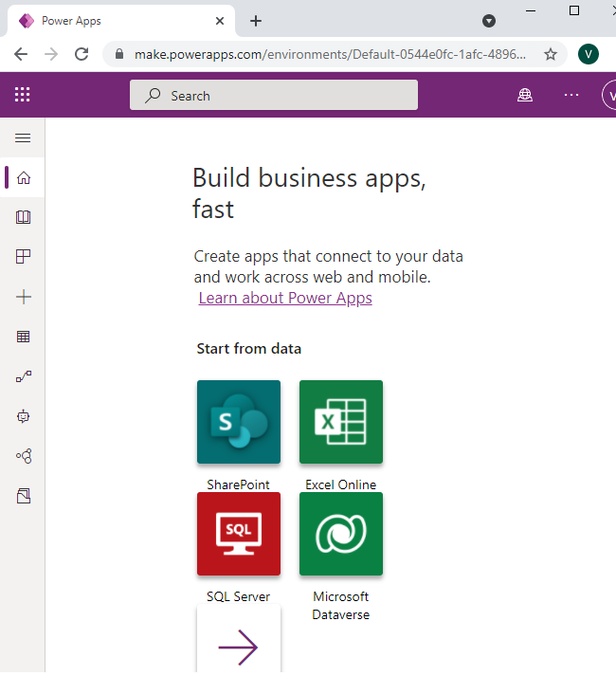Screen dimensions: 616x676
Task: Open the environment globe icon in header
Action: coord(525,95)
